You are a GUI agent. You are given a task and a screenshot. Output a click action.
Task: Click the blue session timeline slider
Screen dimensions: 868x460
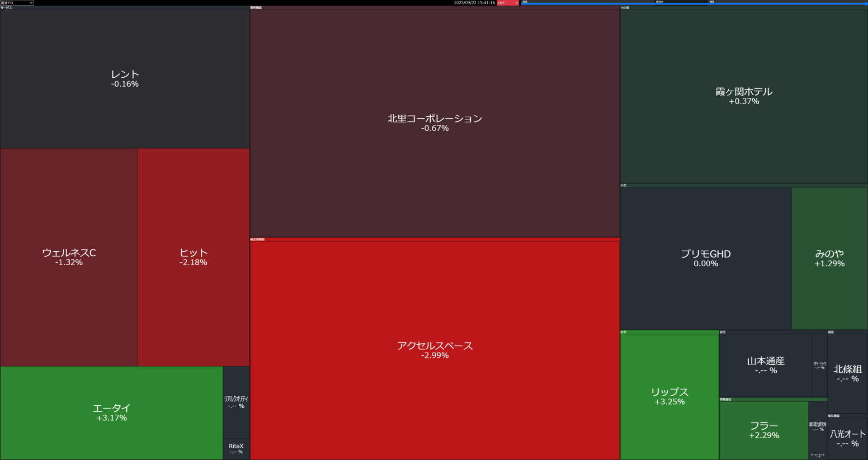(x=693, y=4)
